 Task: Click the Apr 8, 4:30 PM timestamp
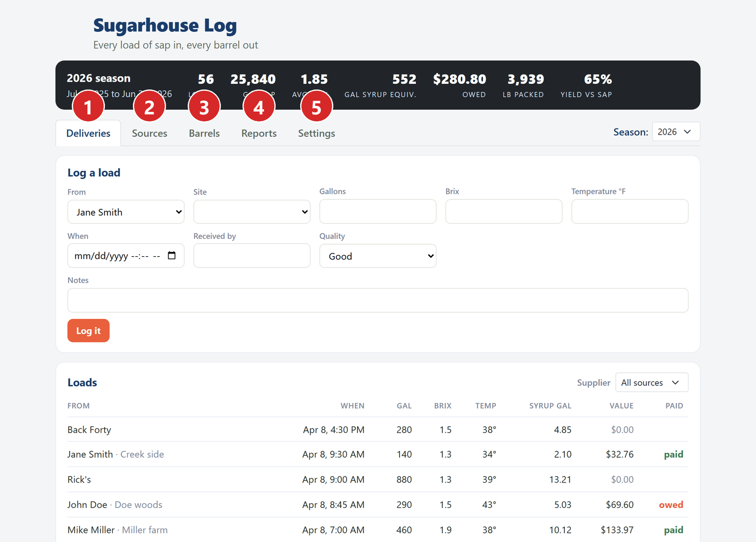coord(334,430)
